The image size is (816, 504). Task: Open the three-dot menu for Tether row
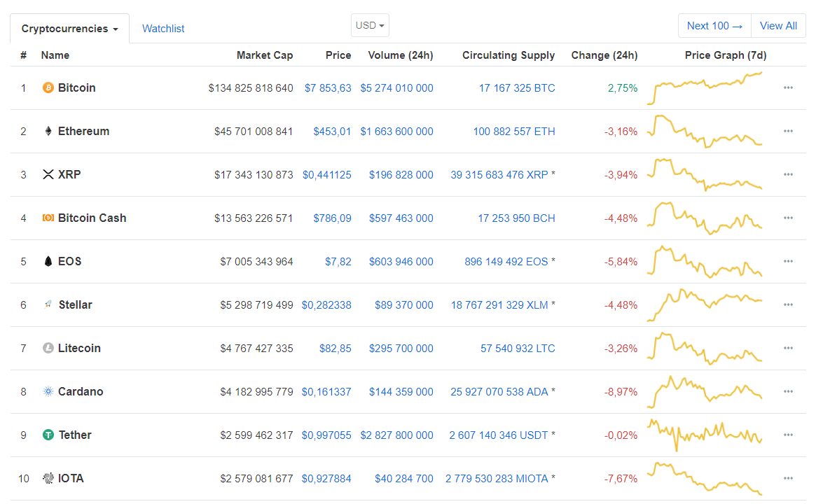pos(788,435)
